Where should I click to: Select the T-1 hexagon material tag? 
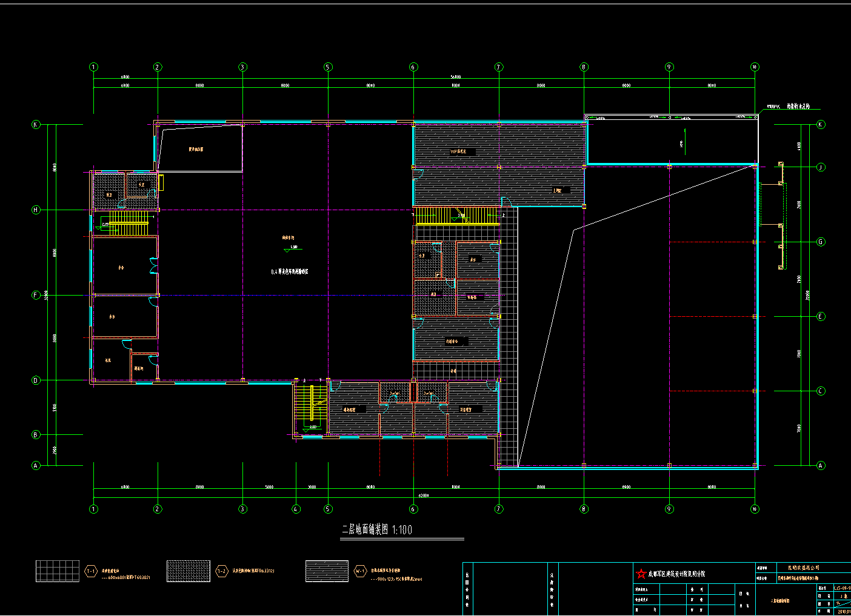click(91, 571)
